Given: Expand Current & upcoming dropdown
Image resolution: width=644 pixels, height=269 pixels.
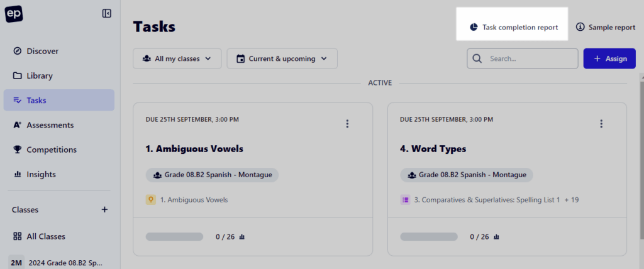Looking at the screenshot, I should 282,58.
